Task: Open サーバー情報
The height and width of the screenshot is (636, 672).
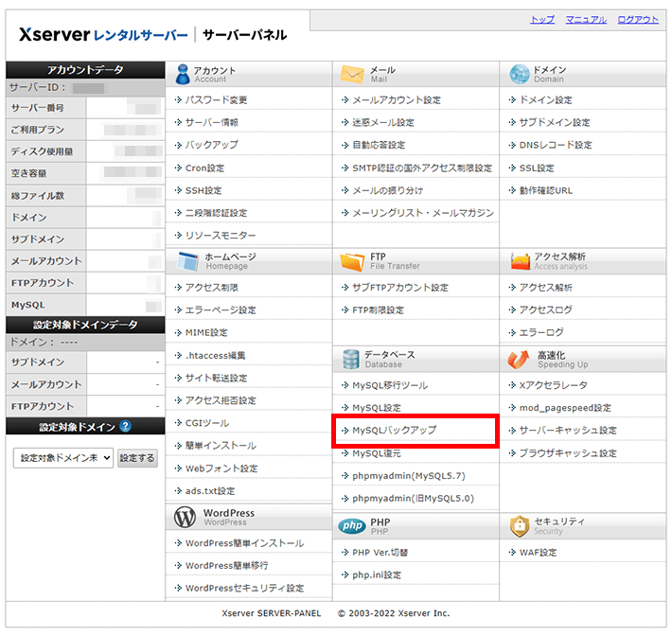Action: click(212, 122)
